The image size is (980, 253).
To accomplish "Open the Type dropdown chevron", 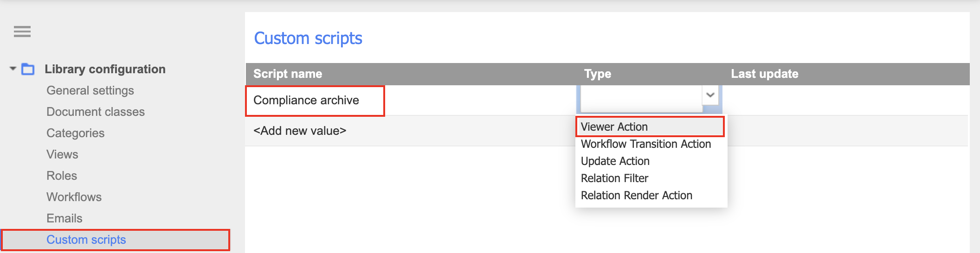I will (x=710, y=95).
